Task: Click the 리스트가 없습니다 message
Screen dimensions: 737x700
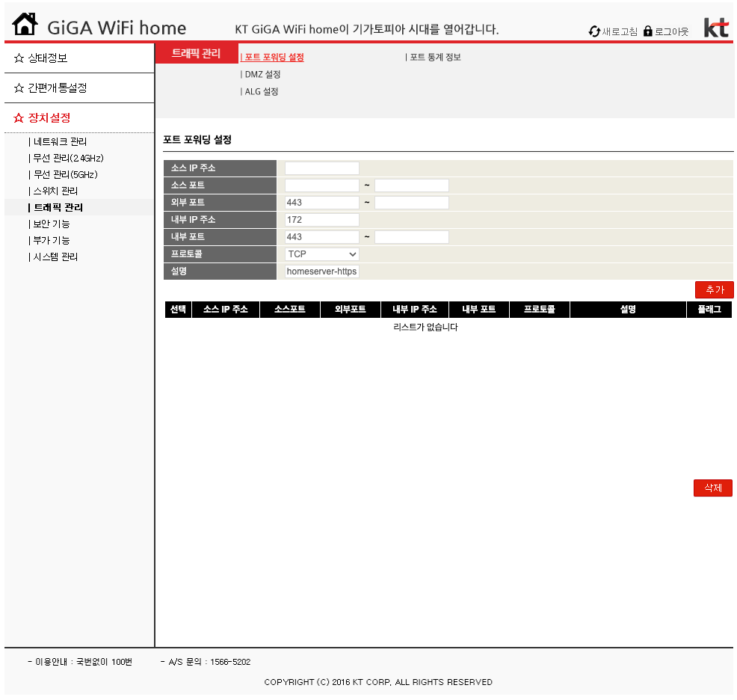Action: [425, 327]
